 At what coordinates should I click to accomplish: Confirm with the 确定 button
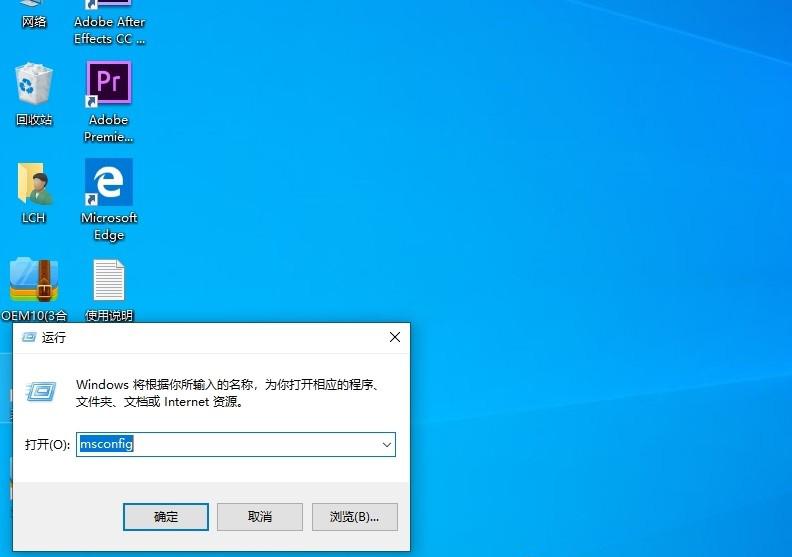[166, 517]
